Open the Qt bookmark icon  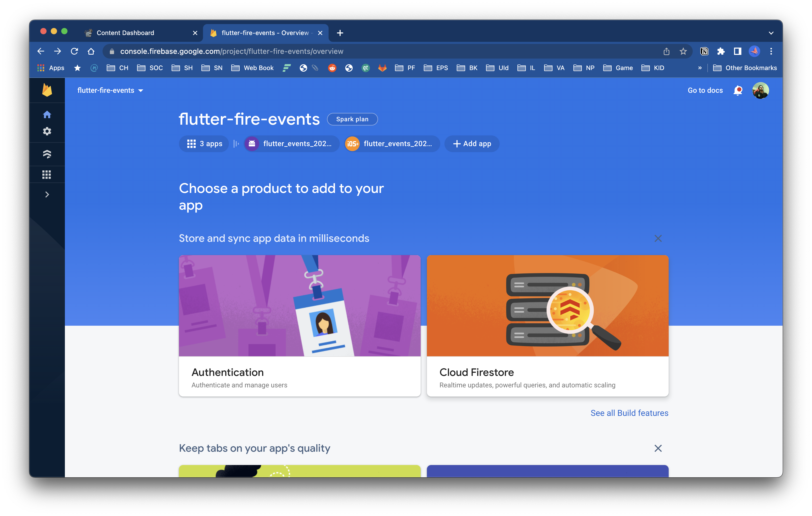365,68
